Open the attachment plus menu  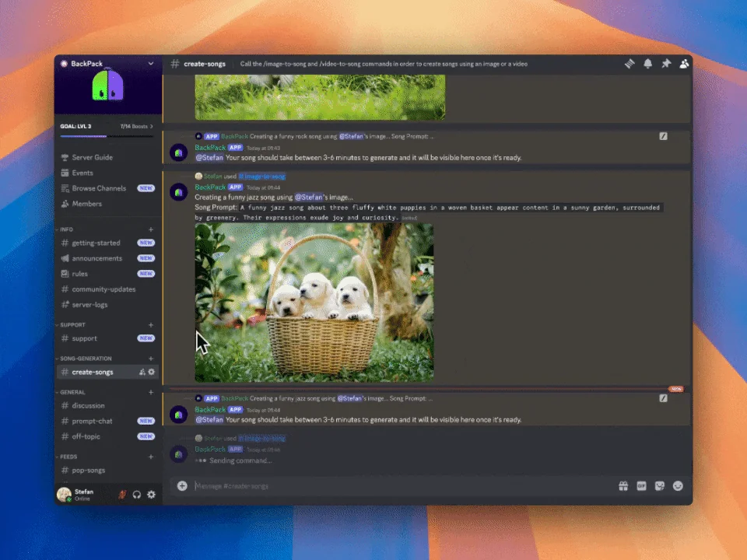[x=181, y=485]
